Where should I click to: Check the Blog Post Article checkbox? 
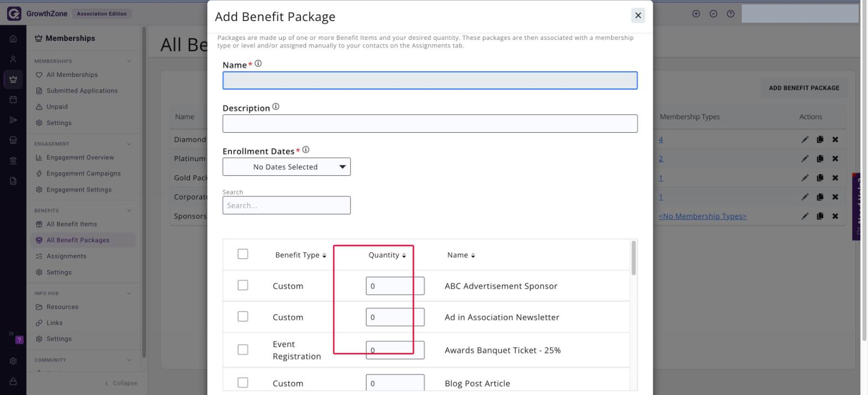[x=242, y=383]
